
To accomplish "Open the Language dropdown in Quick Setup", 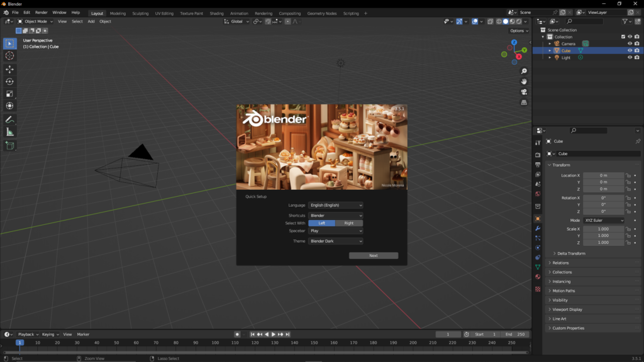I will tap(336, 206).
